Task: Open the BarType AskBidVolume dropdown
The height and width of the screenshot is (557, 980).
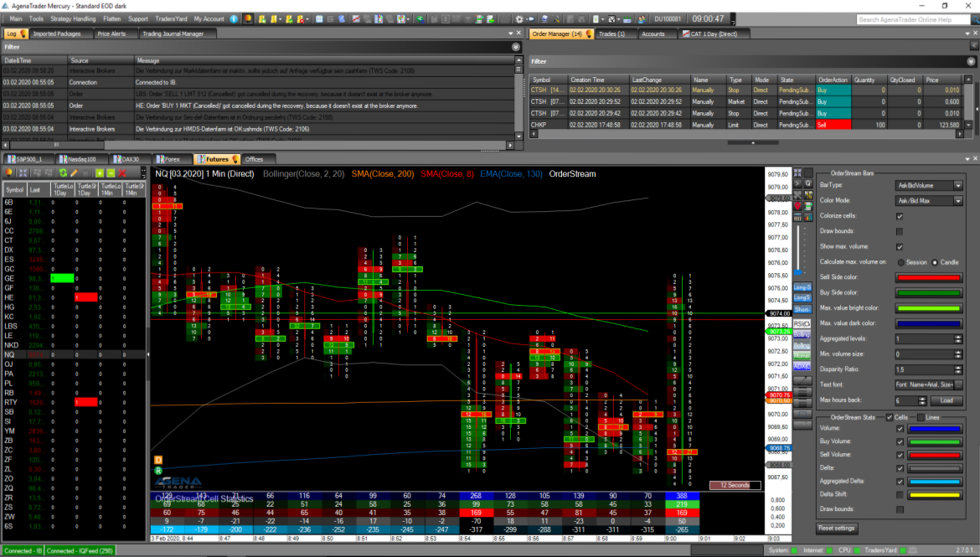Action: click(x=929, y=186)
